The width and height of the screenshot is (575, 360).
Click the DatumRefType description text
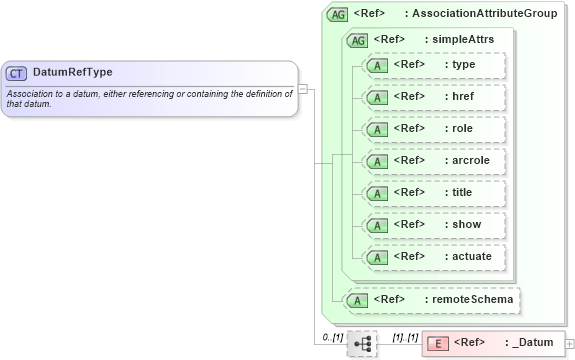pos(150,99)
